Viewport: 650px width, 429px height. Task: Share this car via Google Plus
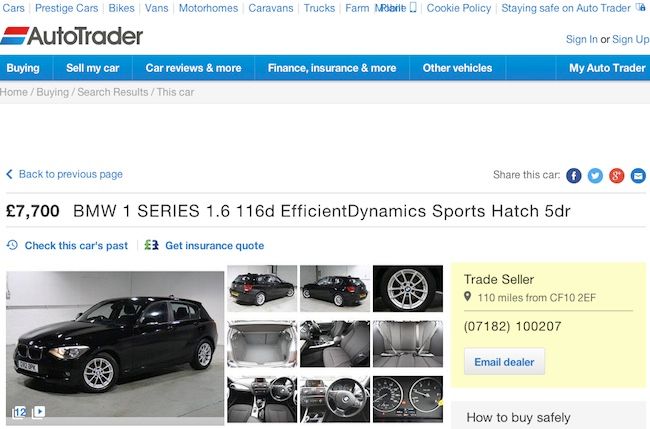[617, 176]
